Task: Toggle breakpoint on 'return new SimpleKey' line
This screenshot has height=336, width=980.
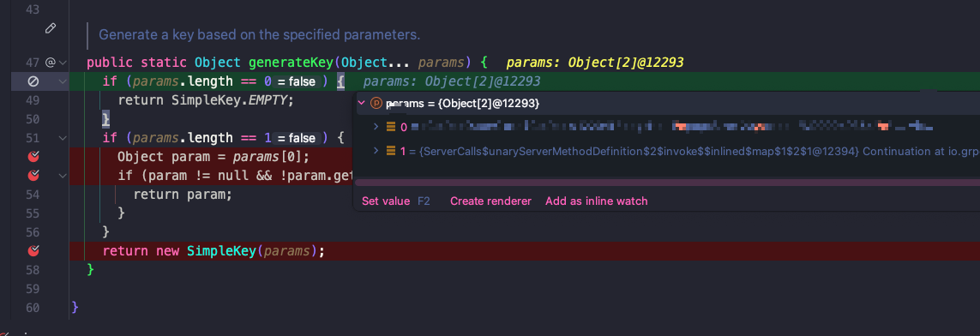Action: click(33, 251)
